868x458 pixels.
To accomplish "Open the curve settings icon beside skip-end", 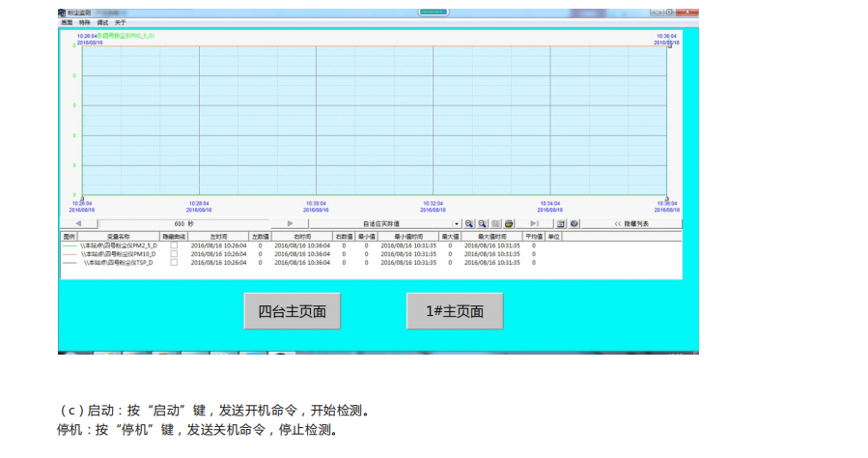I will coord(561,224).
